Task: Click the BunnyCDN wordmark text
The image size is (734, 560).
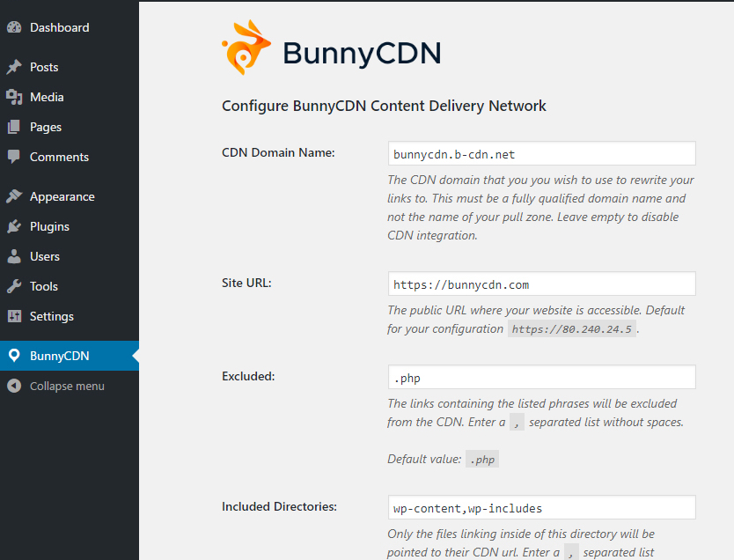Action: point(362,53)
